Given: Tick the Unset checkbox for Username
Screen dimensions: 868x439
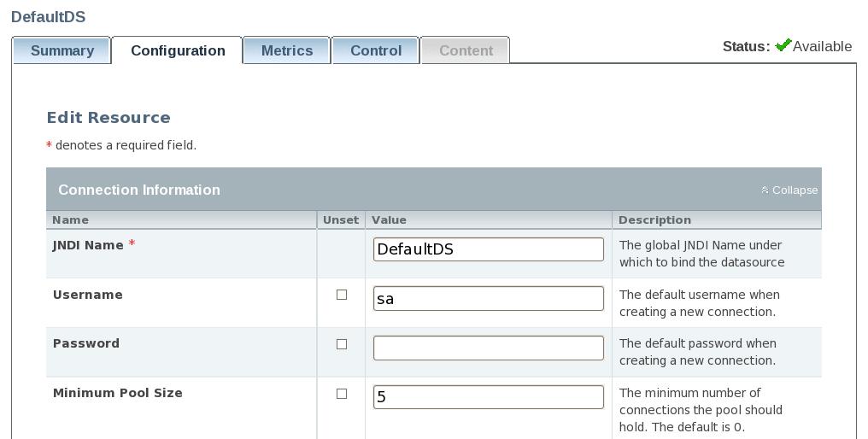Looking at the screenshot, I should point(342,295).
